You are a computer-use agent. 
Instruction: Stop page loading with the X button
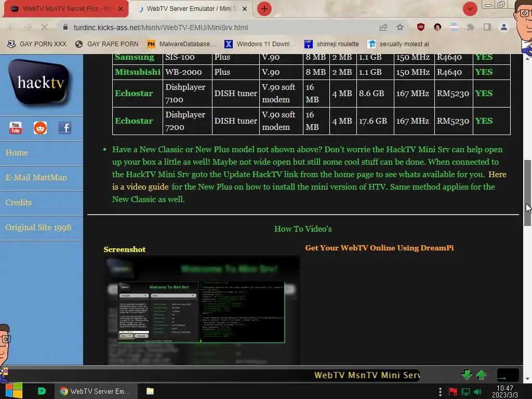[45, 27]
